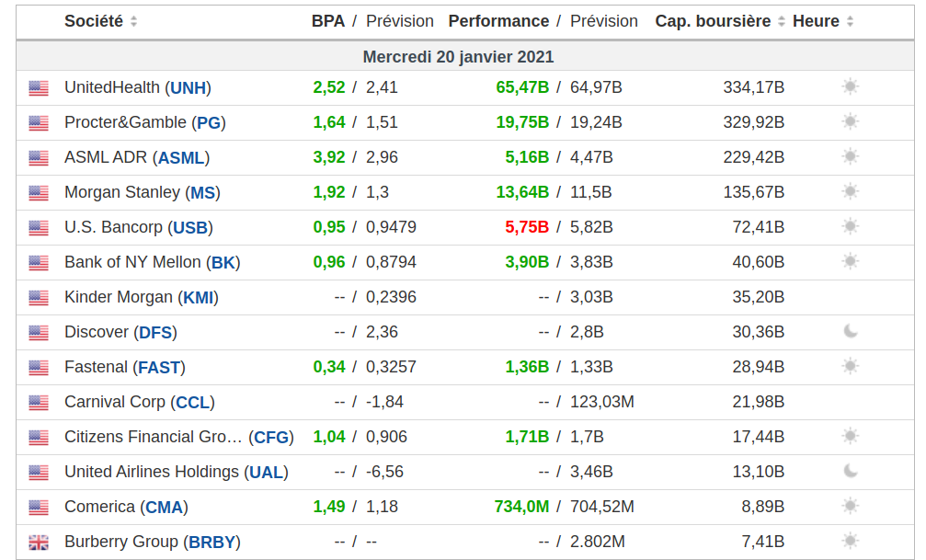Sort table by Société column arrows
This screenshot has width=926, height=560.
[134, 21]
